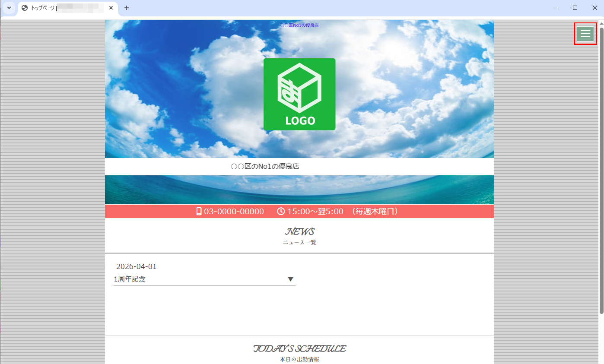Click the scrollbar up arrow

coord(601,23)
